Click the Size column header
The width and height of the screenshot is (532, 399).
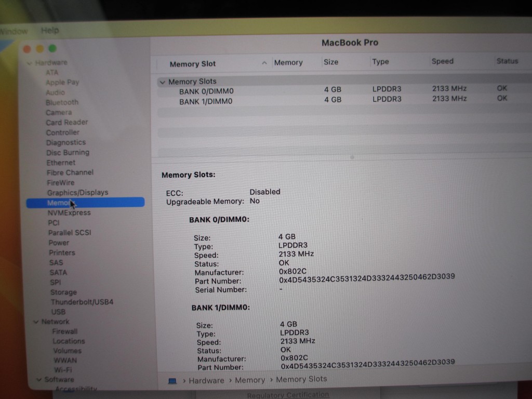[331, 62]
